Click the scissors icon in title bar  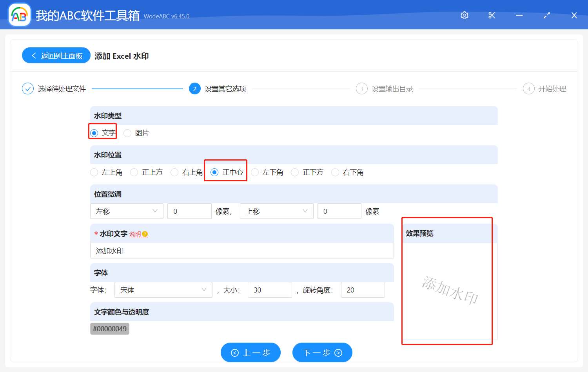pyautogui.click(x=492, y=15)
